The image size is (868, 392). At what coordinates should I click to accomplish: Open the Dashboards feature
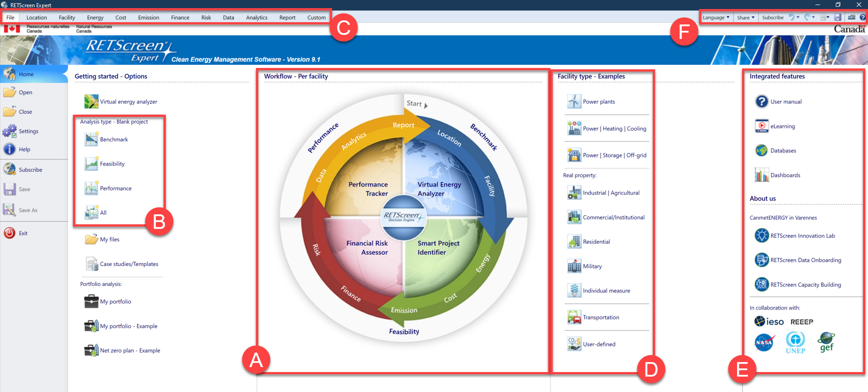point(777,175)
